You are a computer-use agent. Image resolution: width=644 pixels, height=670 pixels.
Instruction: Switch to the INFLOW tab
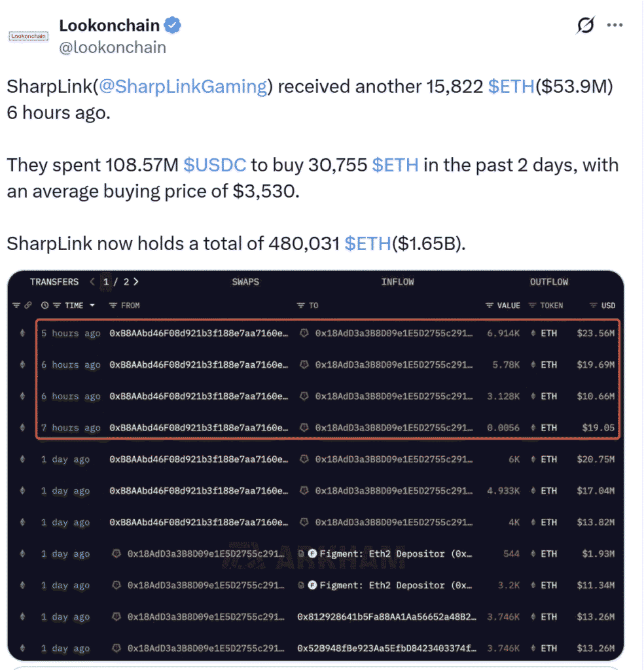397,282
